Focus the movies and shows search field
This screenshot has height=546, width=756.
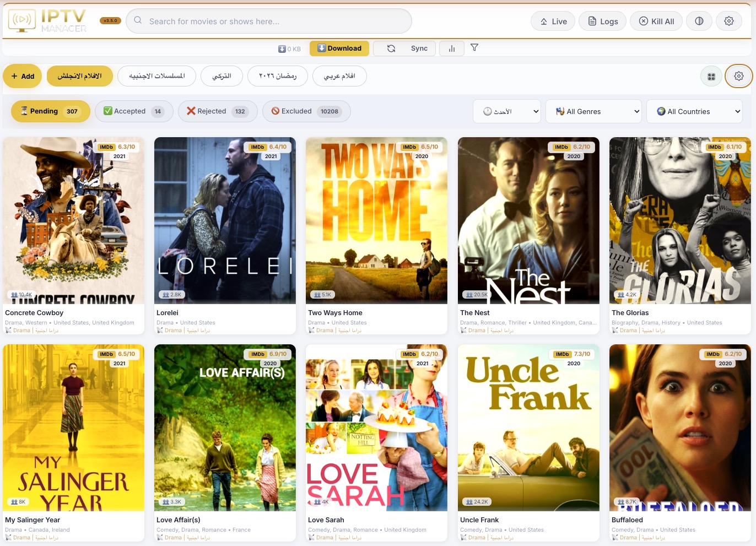[269, 21]
